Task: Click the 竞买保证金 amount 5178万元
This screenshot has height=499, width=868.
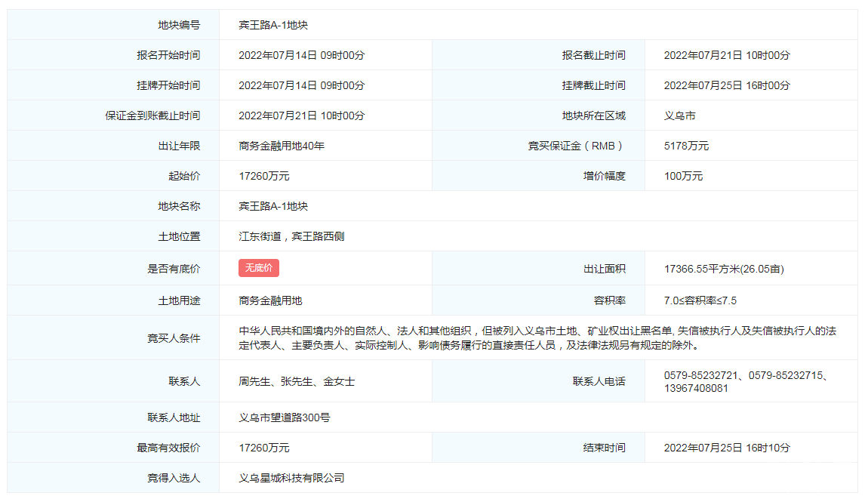Action: (x=686, y=146)
